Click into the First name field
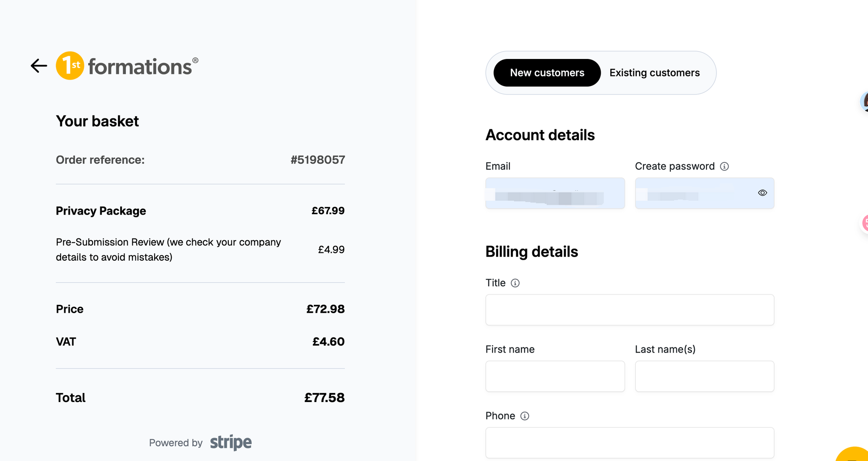The image size is (868, 461). pos(555,376)
